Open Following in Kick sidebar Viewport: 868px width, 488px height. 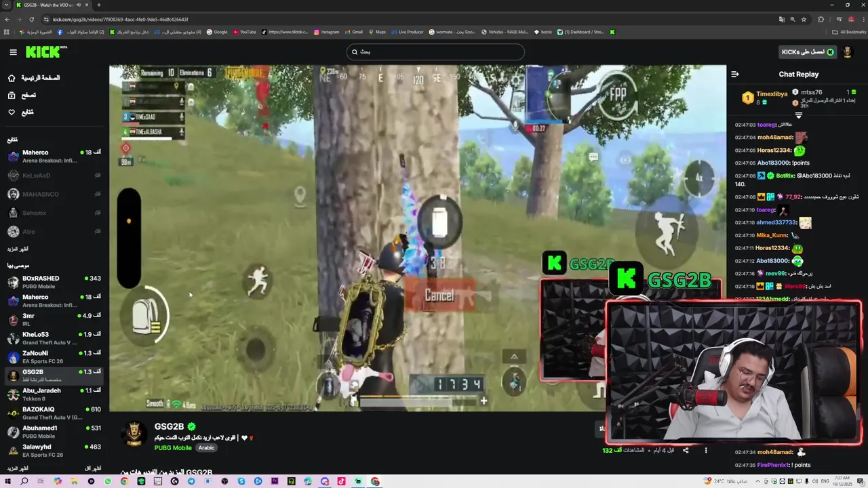[22, 112]
